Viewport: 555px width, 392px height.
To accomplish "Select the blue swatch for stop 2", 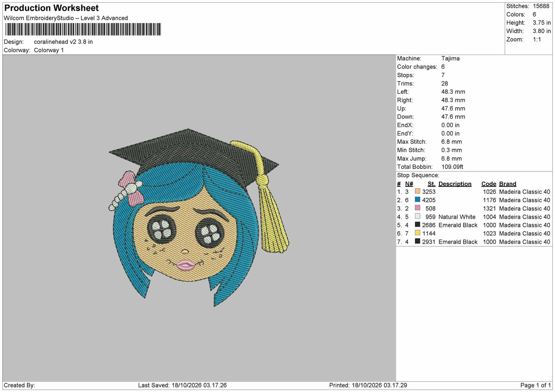I will pyautogui.click(x=418, y=200).
